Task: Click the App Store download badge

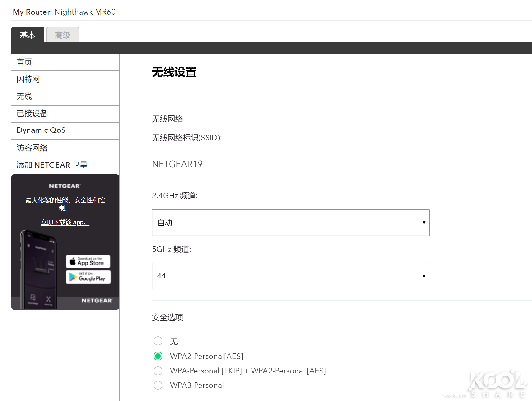Action: (x=88, y=261)
